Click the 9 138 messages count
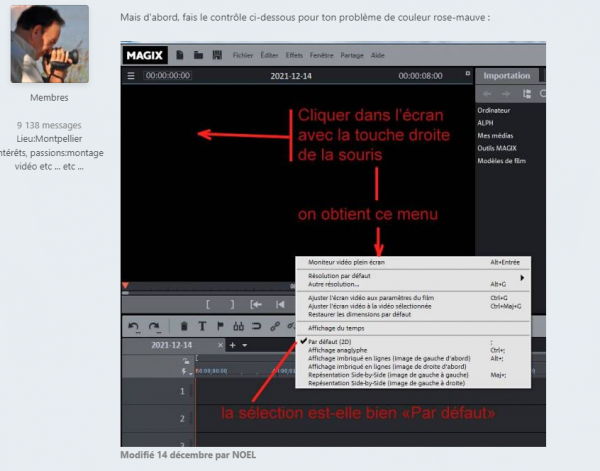Viewport: 600px width, 471px height. point(49,125)
